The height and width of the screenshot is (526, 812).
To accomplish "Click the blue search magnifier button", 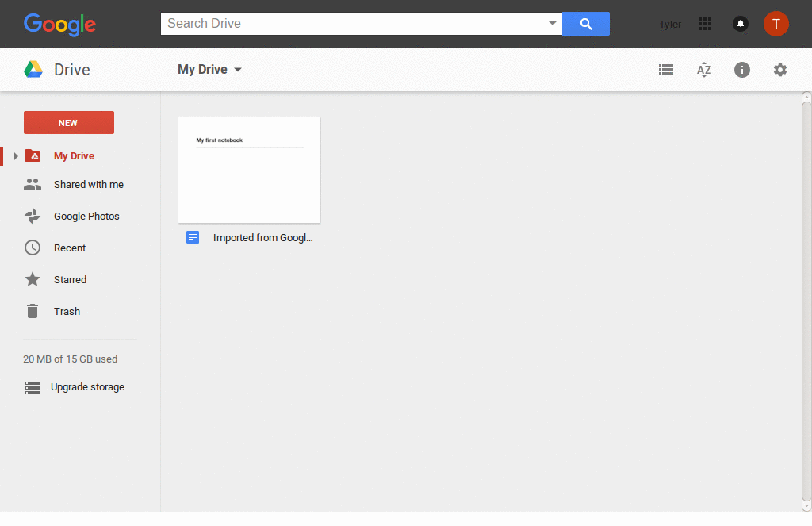I will click(586, 24).
